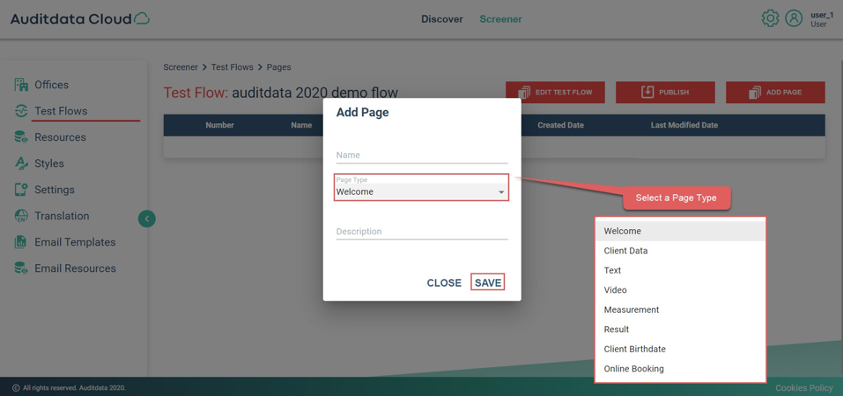This screenshot has height=397, width=843.
Task: Focus the Description input field
Action: point(422,232)
